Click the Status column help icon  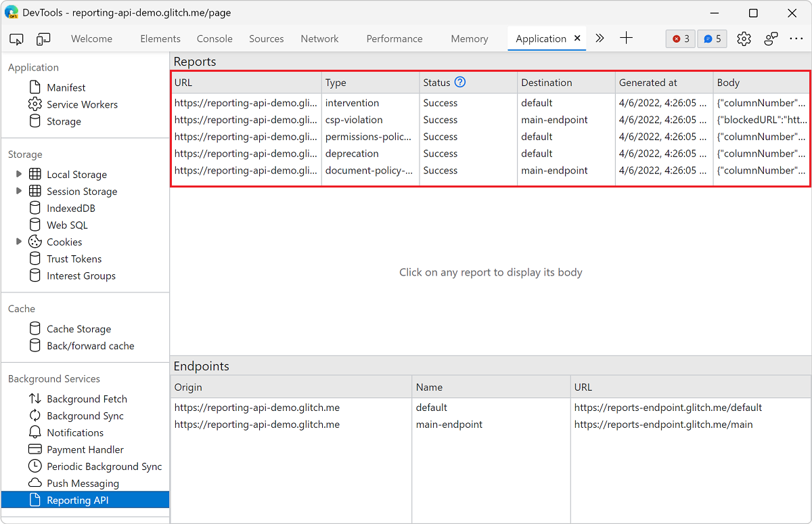[x=460, y=82]
